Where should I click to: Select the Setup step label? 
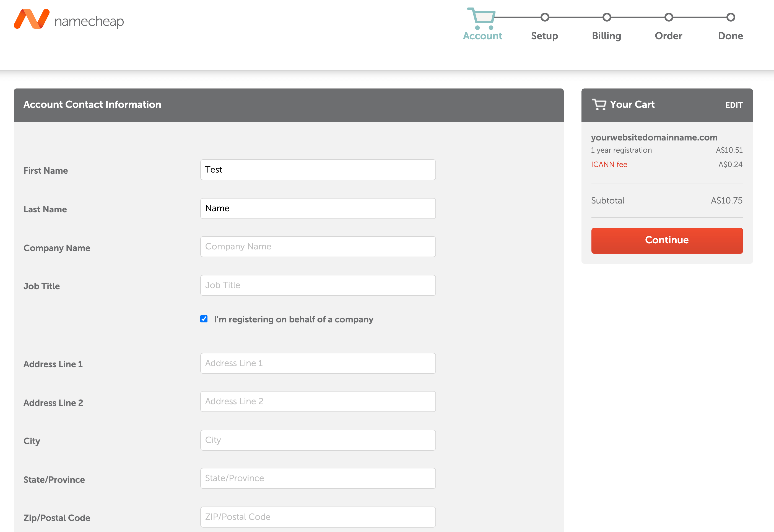click(x=544, y=36)
